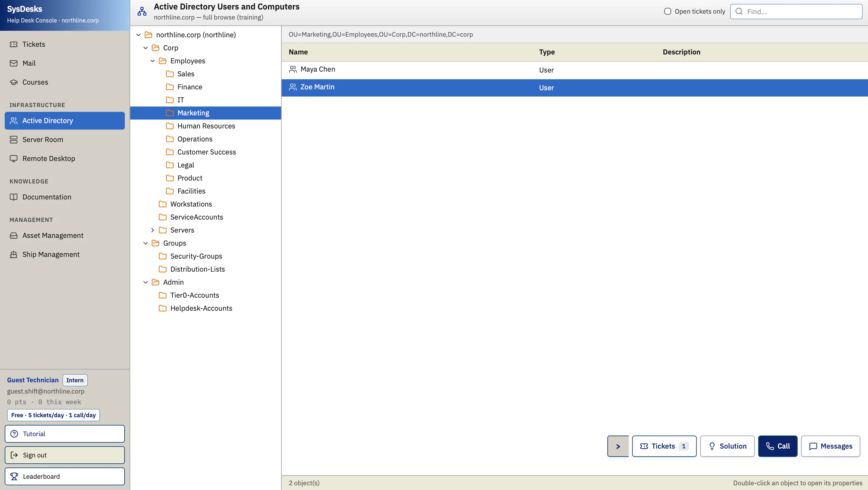868x490 pixels.
Task: Click the Server Room rack icon
Action: [14, 140]
